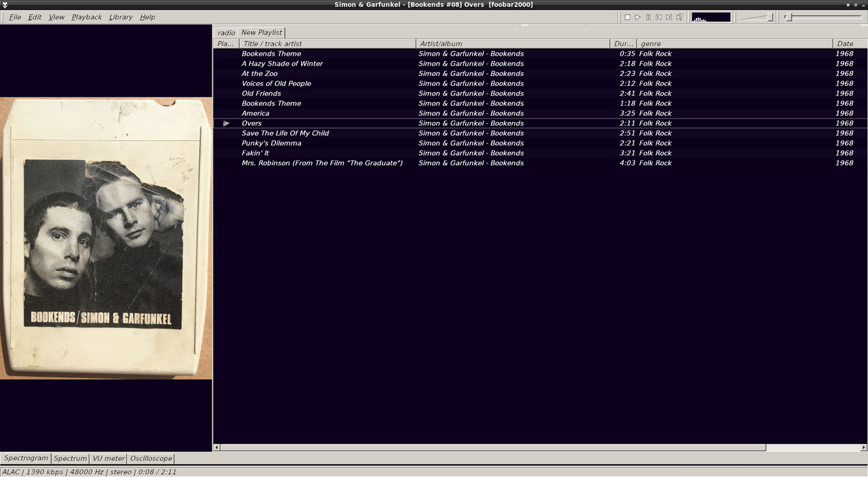Click the 4:03 duration cell
This screenshot has height=477, width=868.
[x=627, y=163]
